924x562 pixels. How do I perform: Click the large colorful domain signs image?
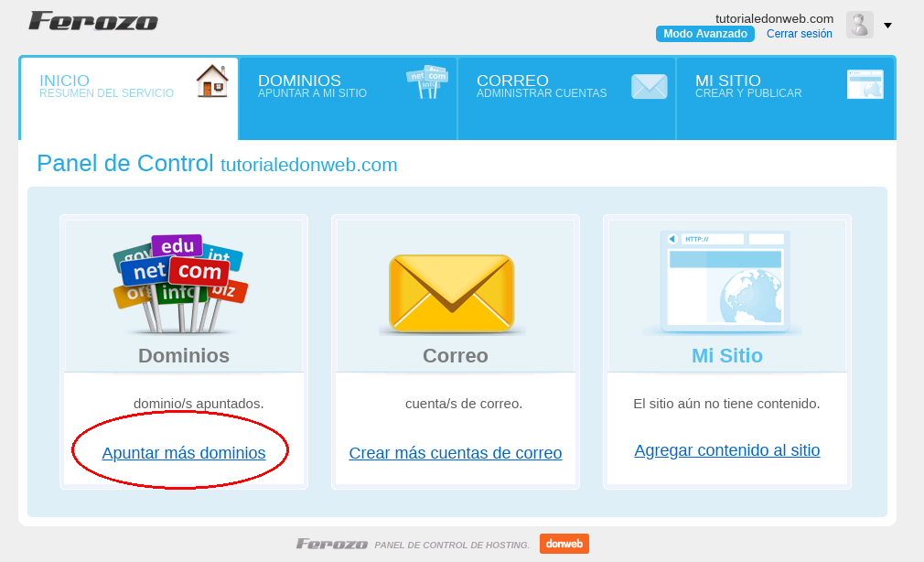point(180,283)
